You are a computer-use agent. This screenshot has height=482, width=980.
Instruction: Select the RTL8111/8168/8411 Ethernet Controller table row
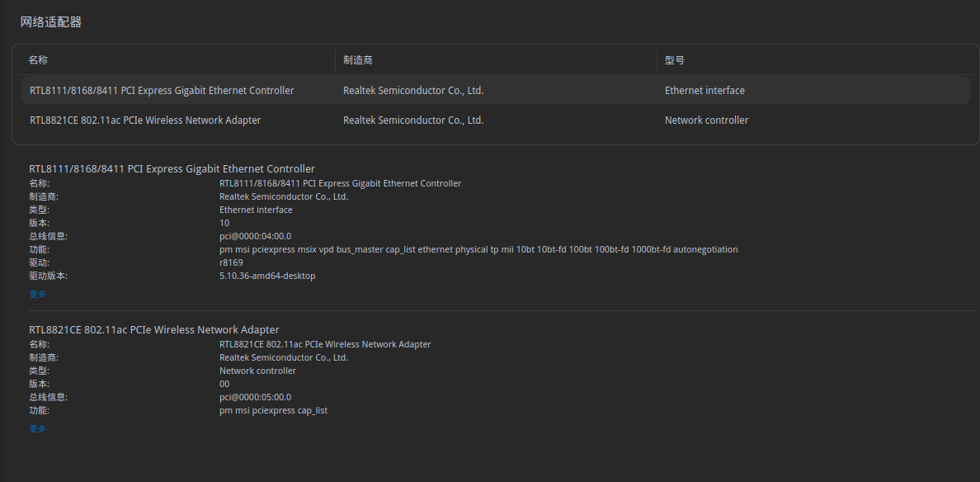click(162, 91)
